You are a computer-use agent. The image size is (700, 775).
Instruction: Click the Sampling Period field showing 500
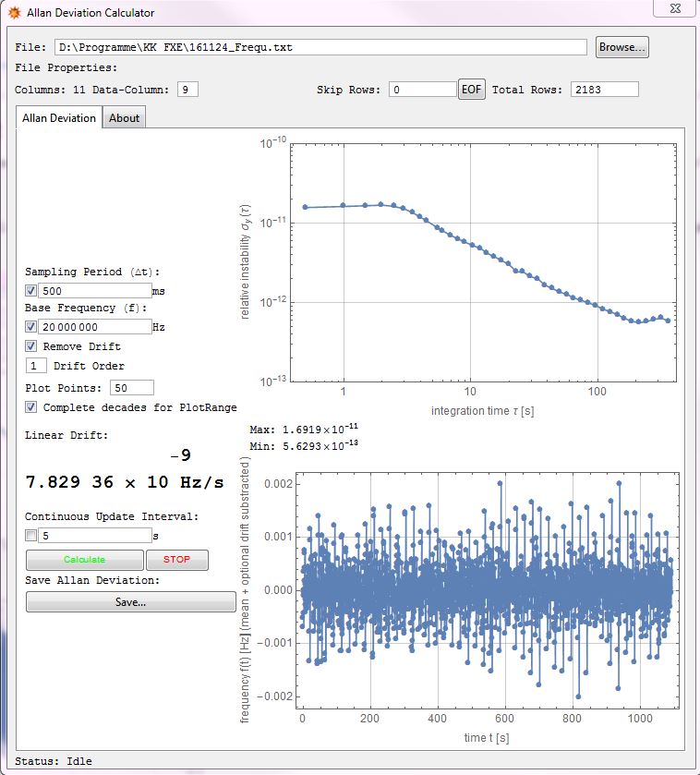click(95, 291)
